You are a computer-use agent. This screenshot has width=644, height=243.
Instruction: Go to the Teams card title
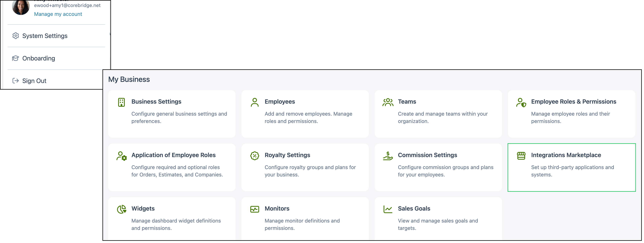click(x=407, y=102)
